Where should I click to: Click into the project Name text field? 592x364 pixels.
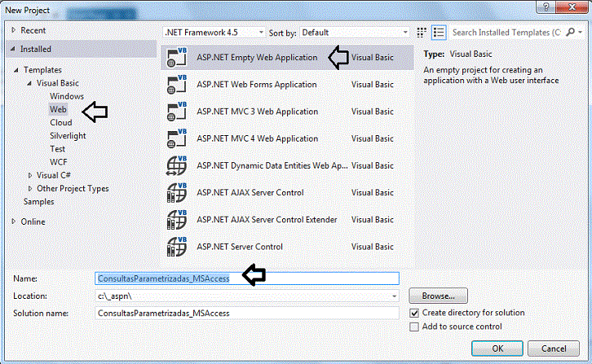[x=247, y=278]
